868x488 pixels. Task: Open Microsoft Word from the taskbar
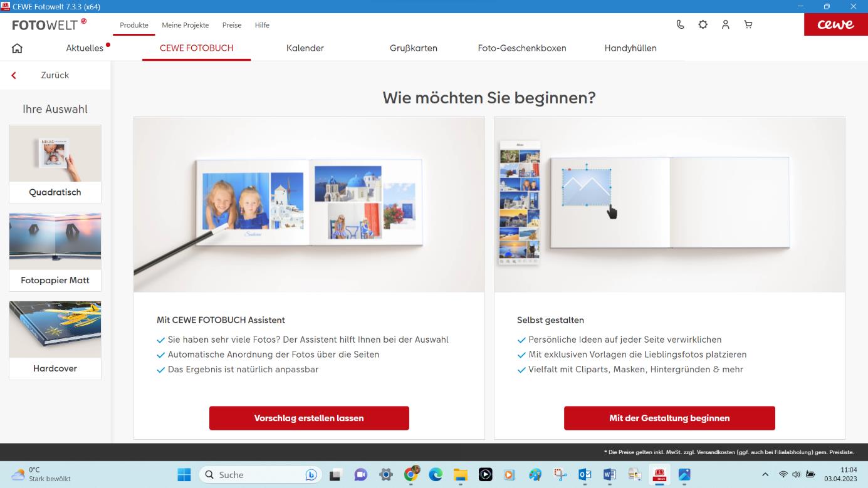coord(610,475)
